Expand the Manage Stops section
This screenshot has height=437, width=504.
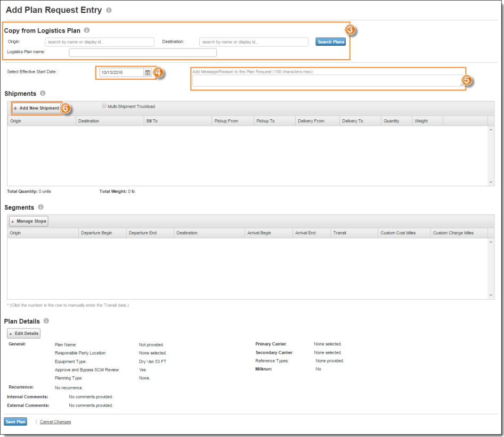29,221
